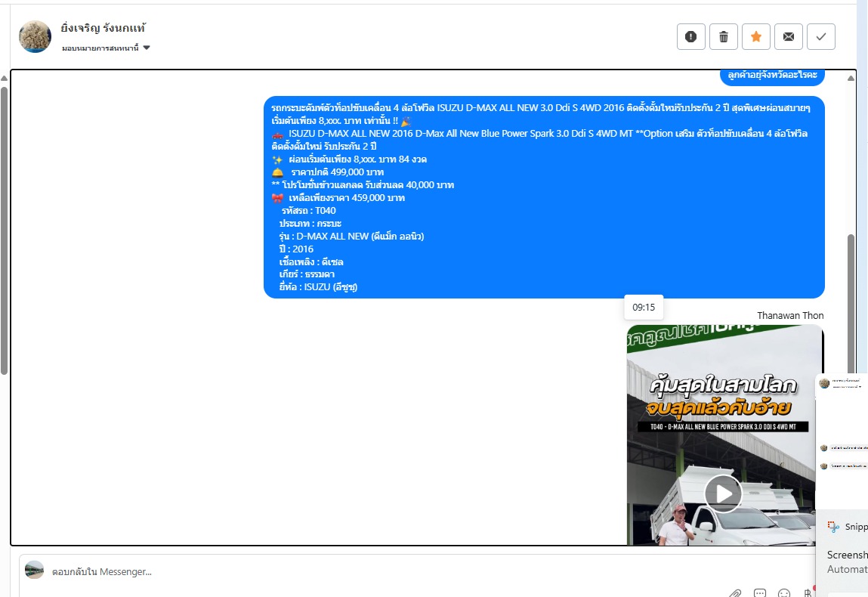
Task: Open contact profile picture in header
Action: [x=35, y=36]
